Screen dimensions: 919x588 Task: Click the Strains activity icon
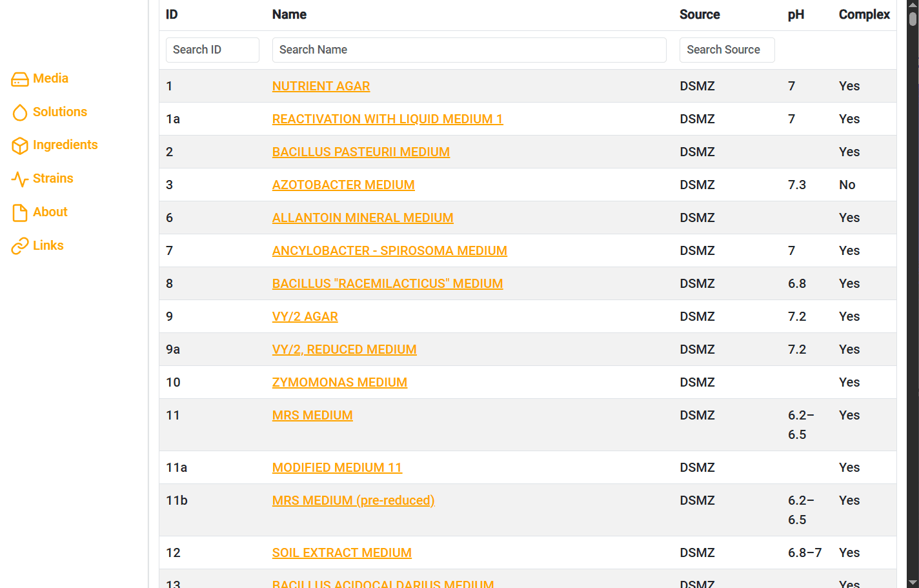point(20,179)
